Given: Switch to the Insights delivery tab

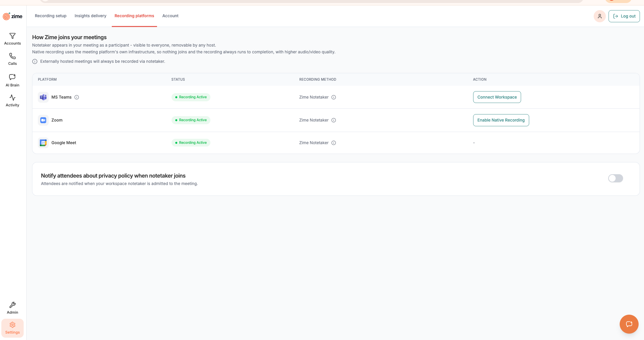Looking at the screenshot, I should click(91, 16).
